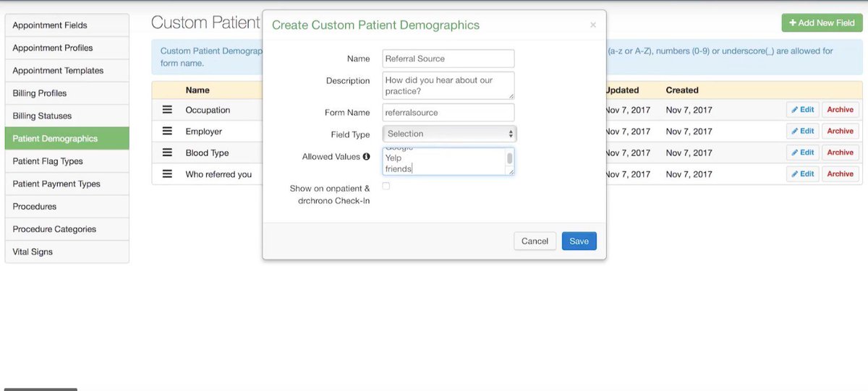Click the Created column header

pyautogui.click(x=682, y=90)
